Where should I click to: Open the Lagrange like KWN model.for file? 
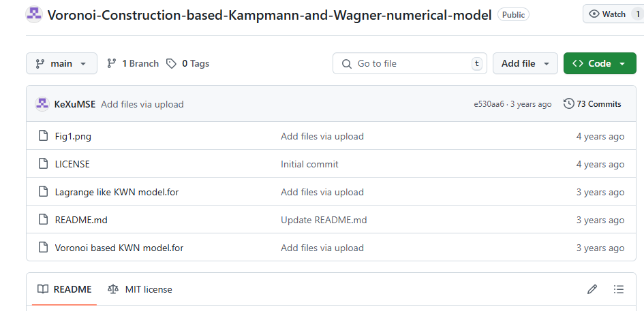coord(117,192)
